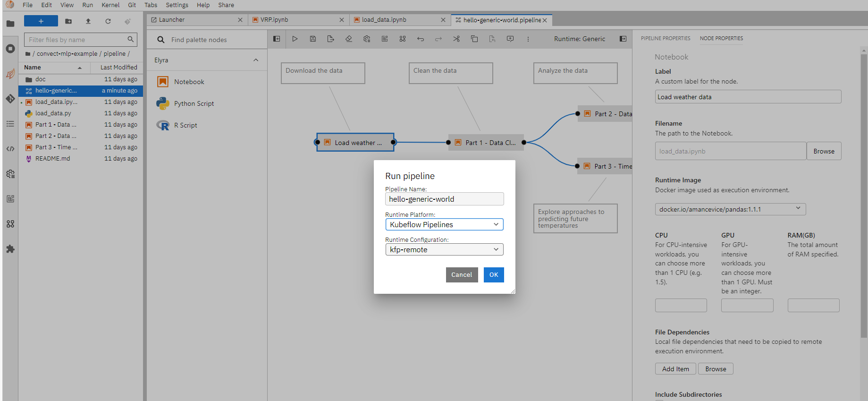
Task: Open the doc folder in file browser
Action: (x=80, y=79)
